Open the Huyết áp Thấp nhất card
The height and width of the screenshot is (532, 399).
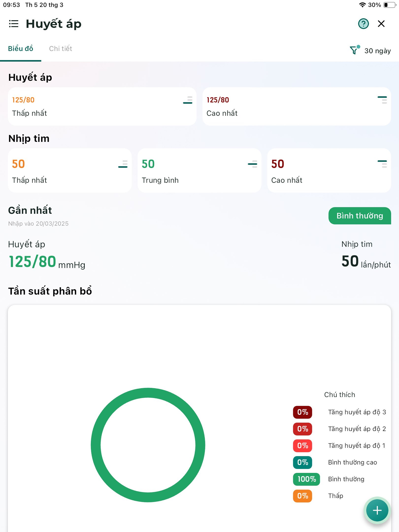(x=102, y=106)
